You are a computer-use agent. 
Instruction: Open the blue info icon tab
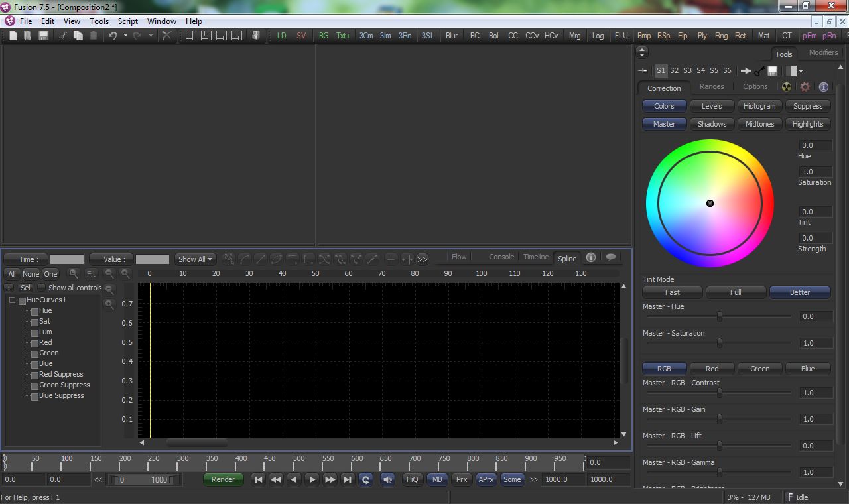point(824,87)
